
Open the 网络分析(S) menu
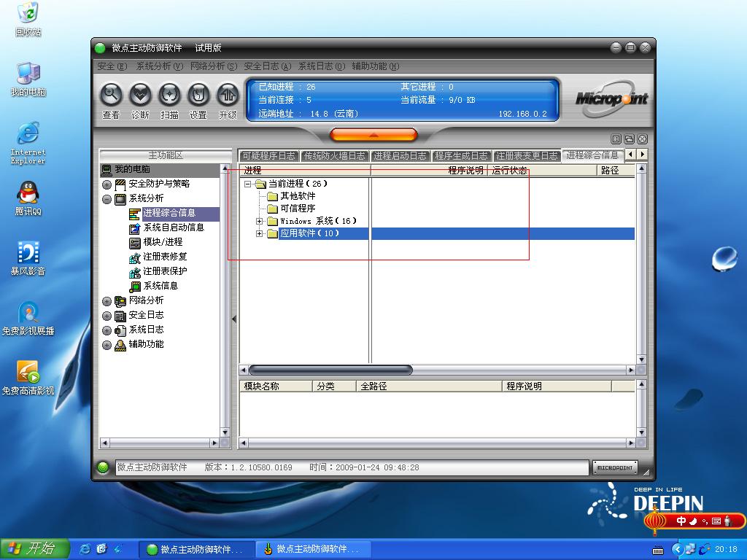tap(214, 66)
